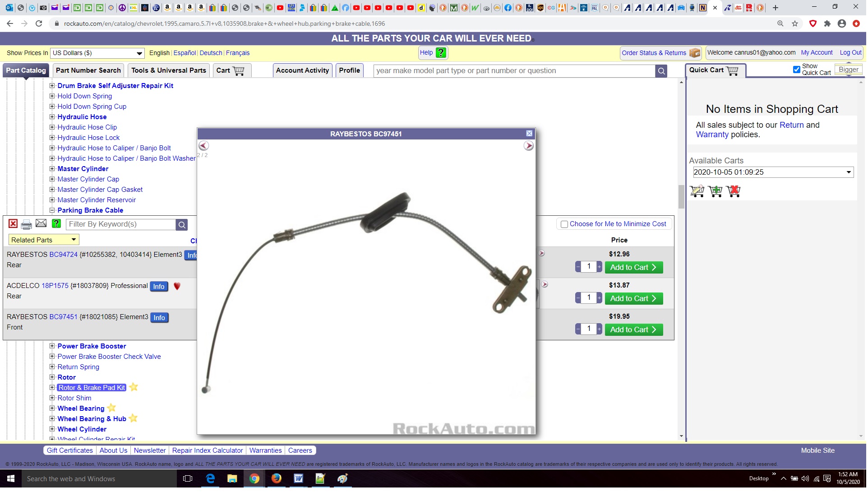Switch to the Part Catalog tab

click(26, 71)
